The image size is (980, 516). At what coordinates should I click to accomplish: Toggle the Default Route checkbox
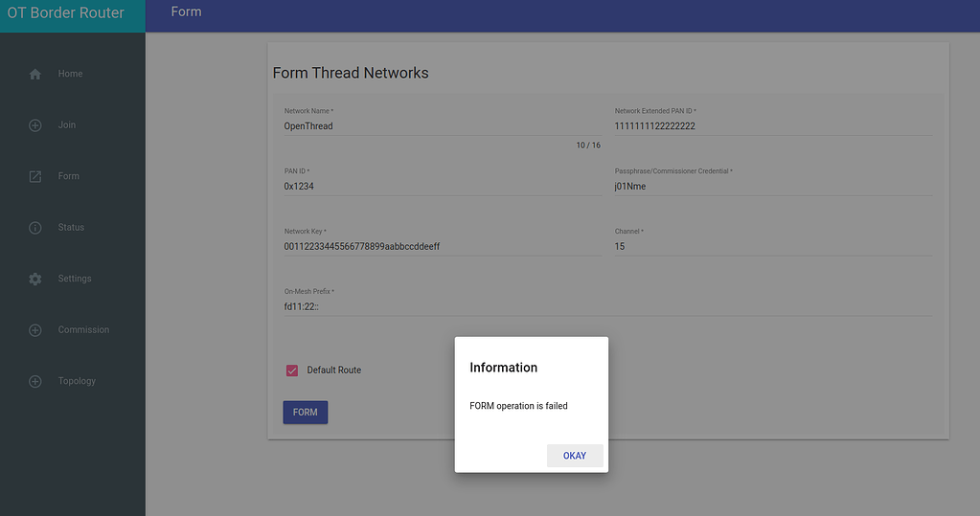pos(292,370)
